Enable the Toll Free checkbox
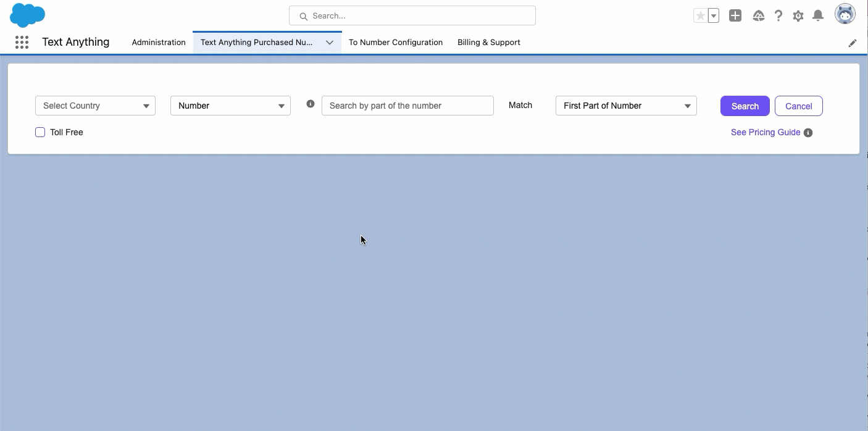The height and width of the screenshot is (431, 868). point(40,132)
